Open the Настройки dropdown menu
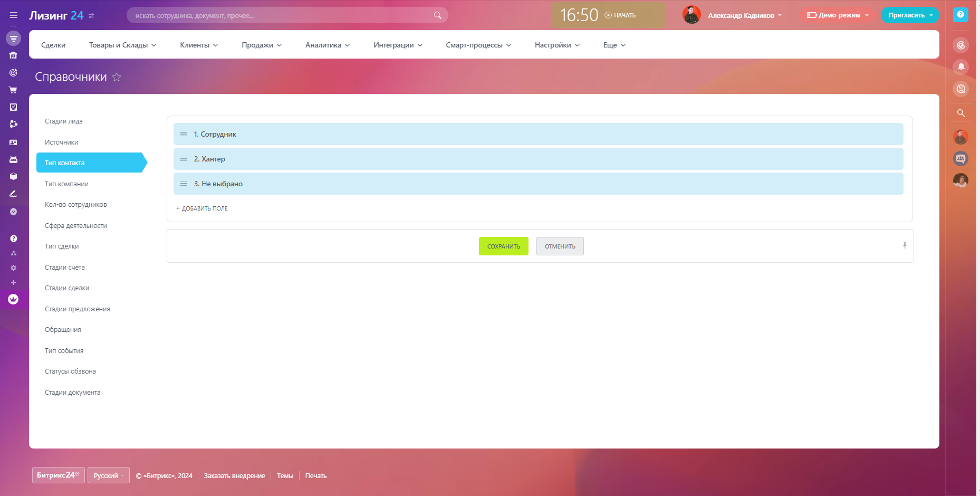This screenshot has height=496, width=980. (557, 45)
